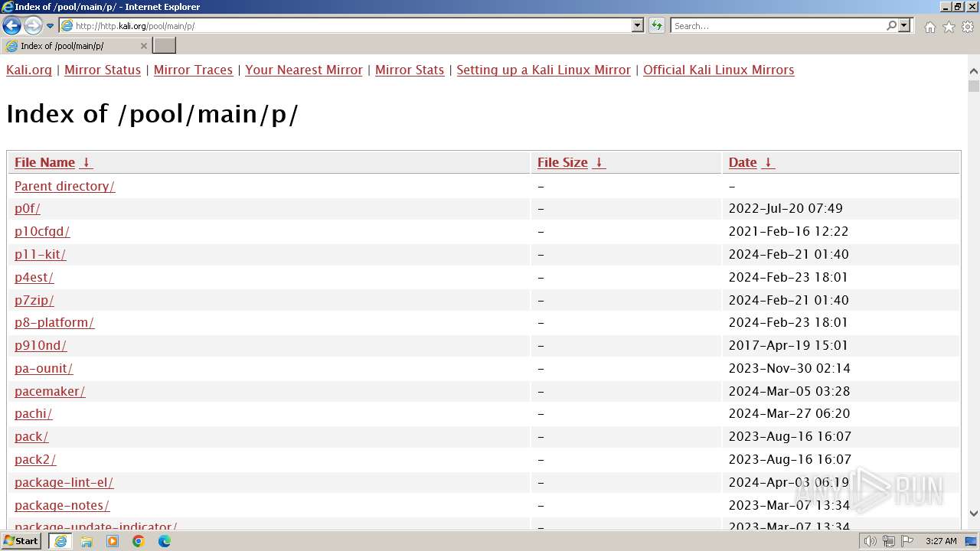This screenshot has width=980, height=551.
Task: Click the vertical scrollbar thumb
Action: pos(973,86)
